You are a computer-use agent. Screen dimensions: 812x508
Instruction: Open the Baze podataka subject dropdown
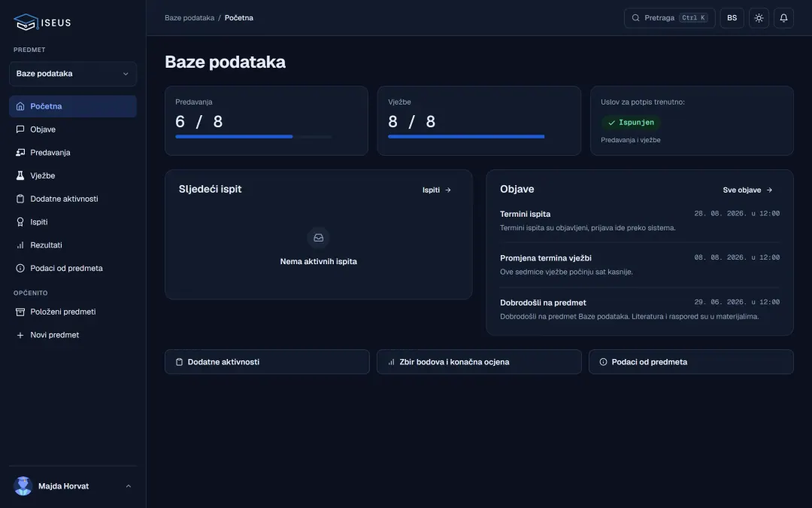tap(73, 74)
